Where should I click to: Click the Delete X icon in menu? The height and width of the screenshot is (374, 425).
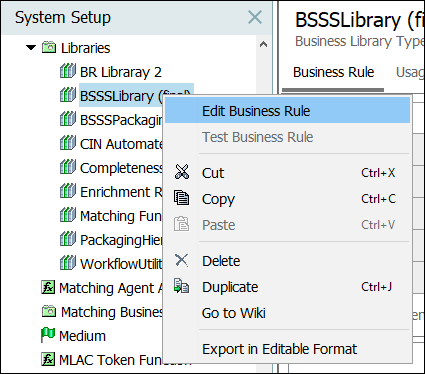click(182, 260)
